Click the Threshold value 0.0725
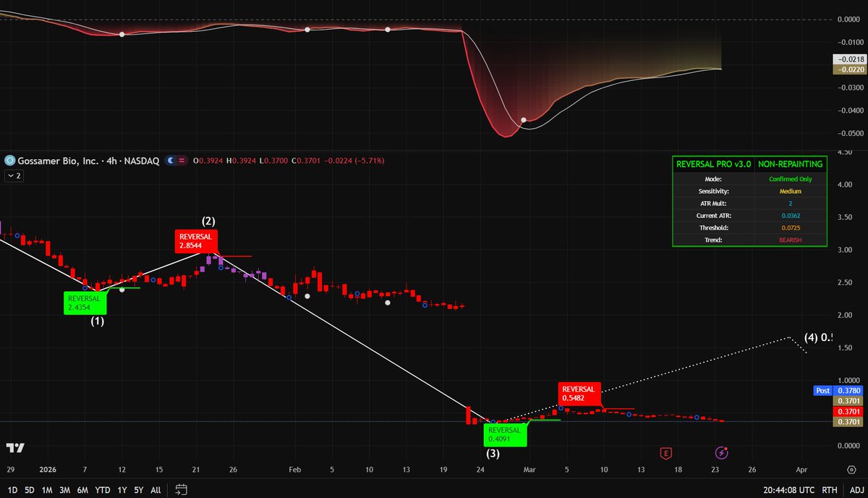The image size is (868, 498). pos(789,228)
